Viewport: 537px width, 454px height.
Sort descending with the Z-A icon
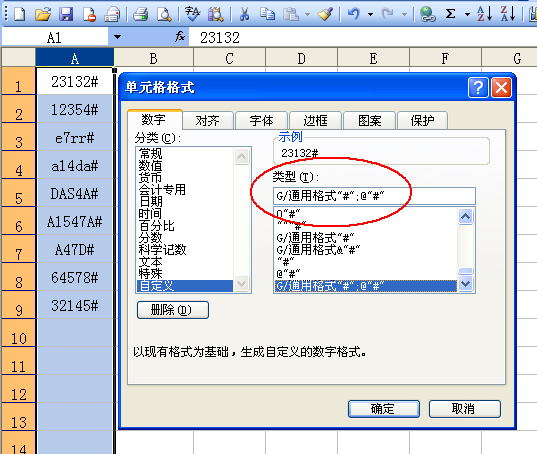pos(508,14)
